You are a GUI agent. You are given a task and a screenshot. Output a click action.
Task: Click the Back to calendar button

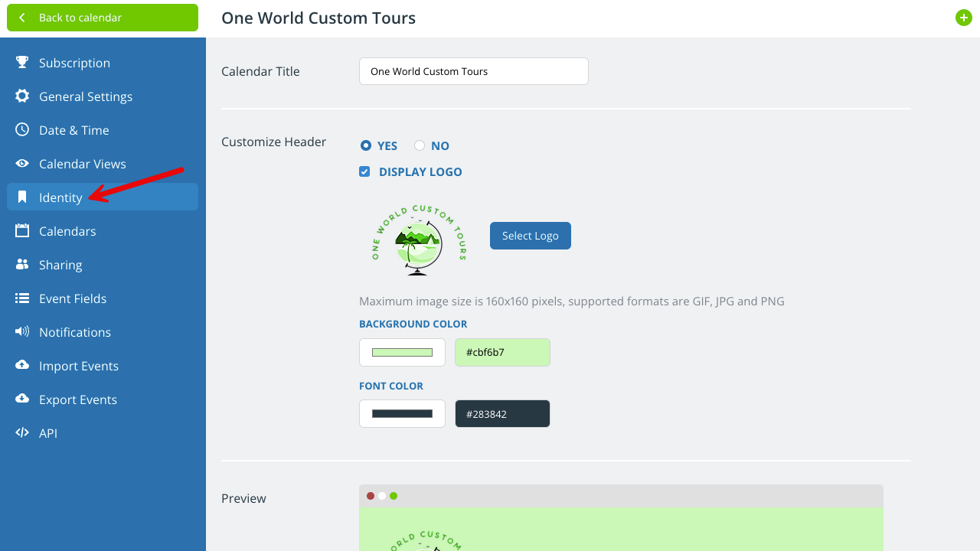point(103,18)
